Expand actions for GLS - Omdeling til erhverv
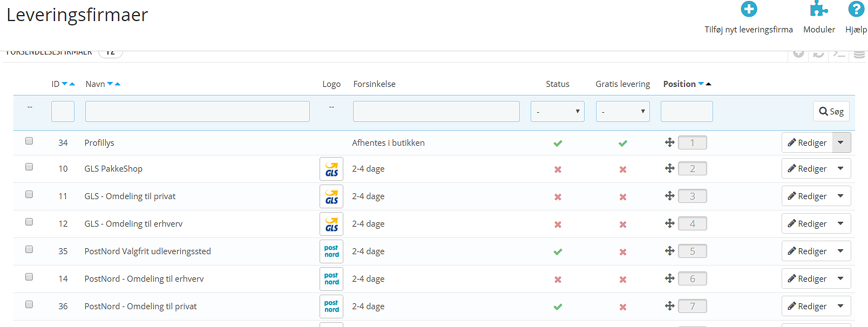 841,223
